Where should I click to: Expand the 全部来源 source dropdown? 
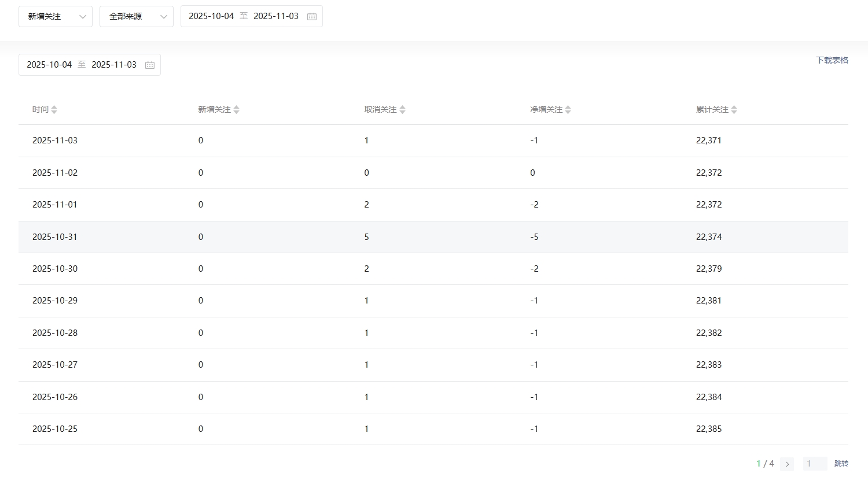[136, 16]
